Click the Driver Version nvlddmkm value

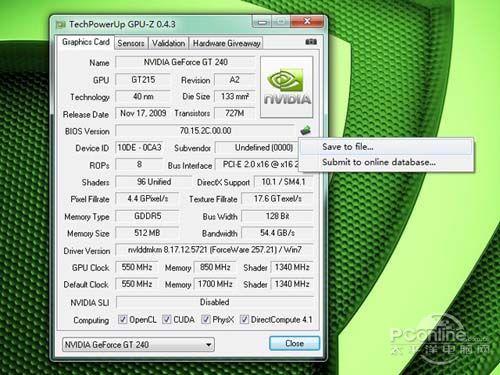(x=214, y=250)
